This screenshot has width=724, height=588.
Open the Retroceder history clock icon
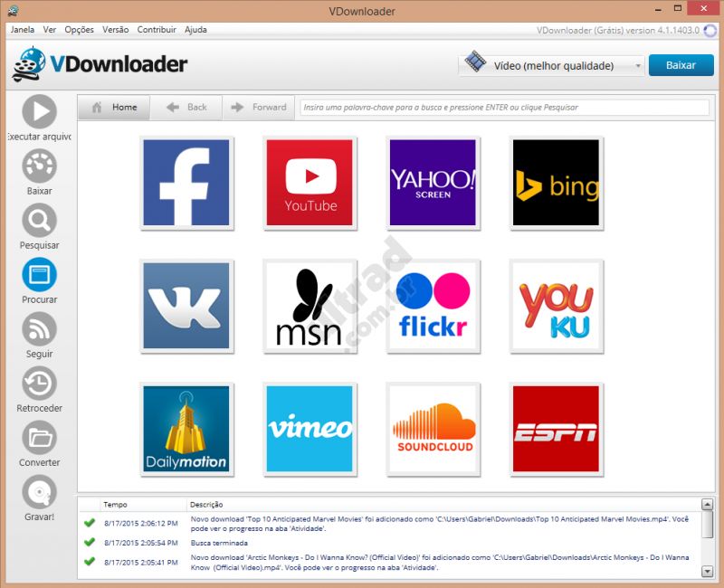click(x=39, y=383)
